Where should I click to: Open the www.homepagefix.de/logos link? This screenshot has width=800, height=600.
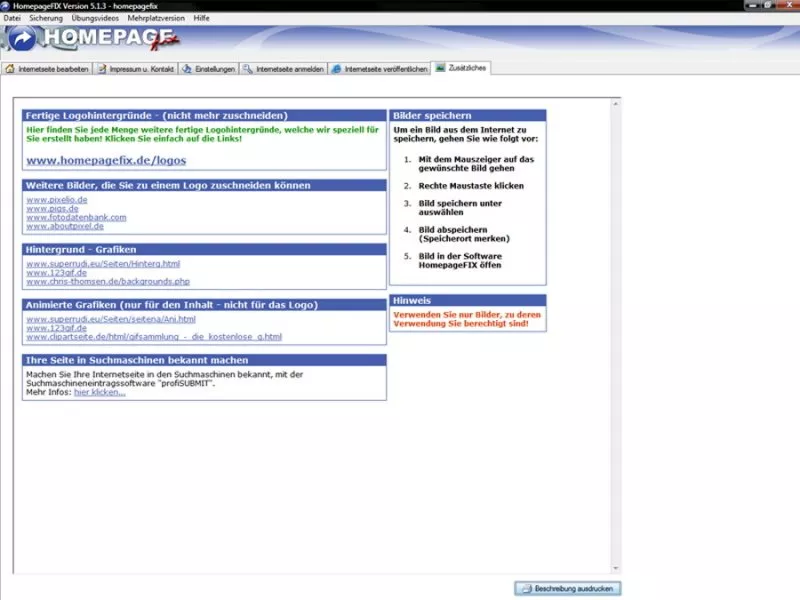tap(106, 160)
